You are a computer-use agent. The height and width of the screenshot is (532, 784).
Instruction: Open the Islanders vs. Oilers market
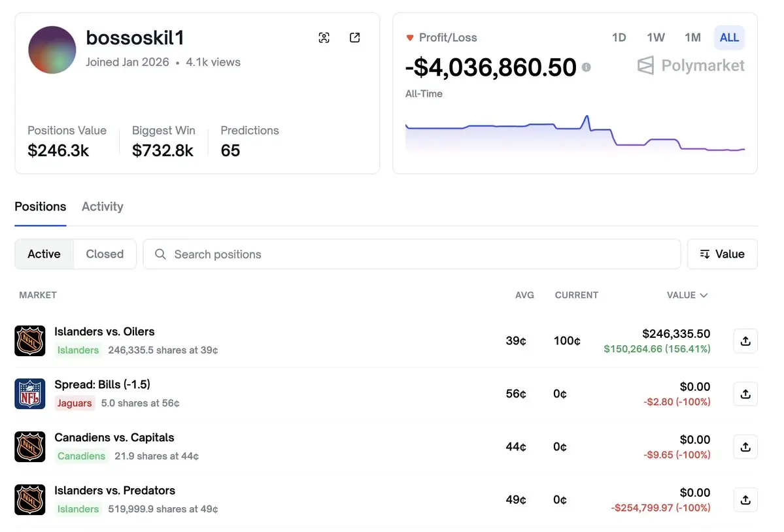pyautogui.click(x=105, y=331)
